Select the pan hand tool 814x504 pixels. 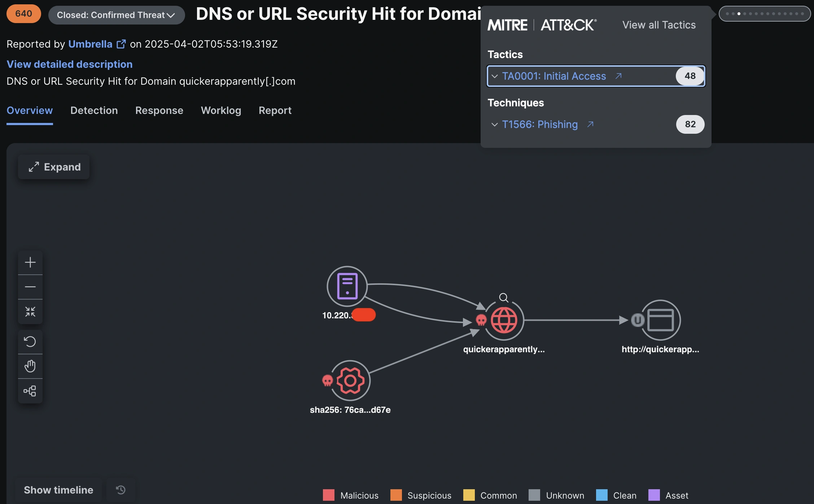30,366
